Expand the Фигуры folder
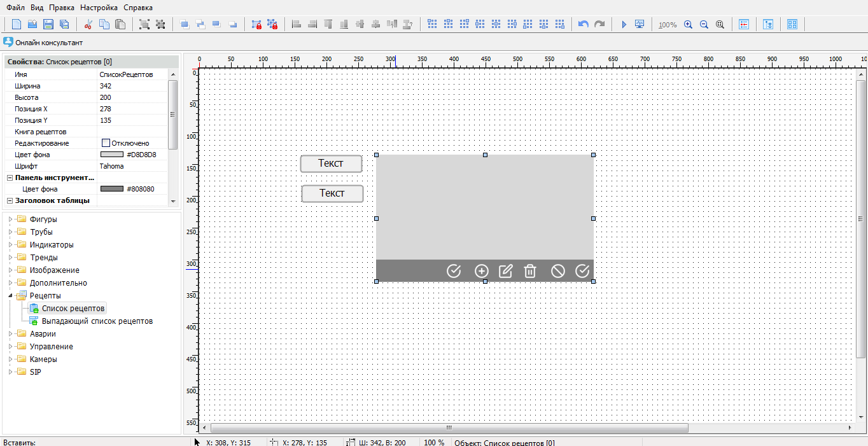This screenshot has width=868, height=446. click(x=10, y=220)
